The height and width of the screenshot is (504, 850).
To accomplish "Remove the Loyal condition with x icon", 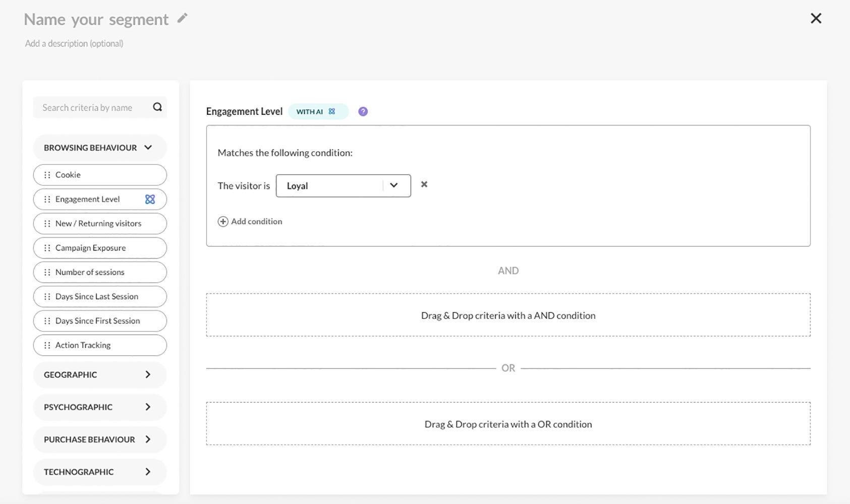I will (424, 184).
